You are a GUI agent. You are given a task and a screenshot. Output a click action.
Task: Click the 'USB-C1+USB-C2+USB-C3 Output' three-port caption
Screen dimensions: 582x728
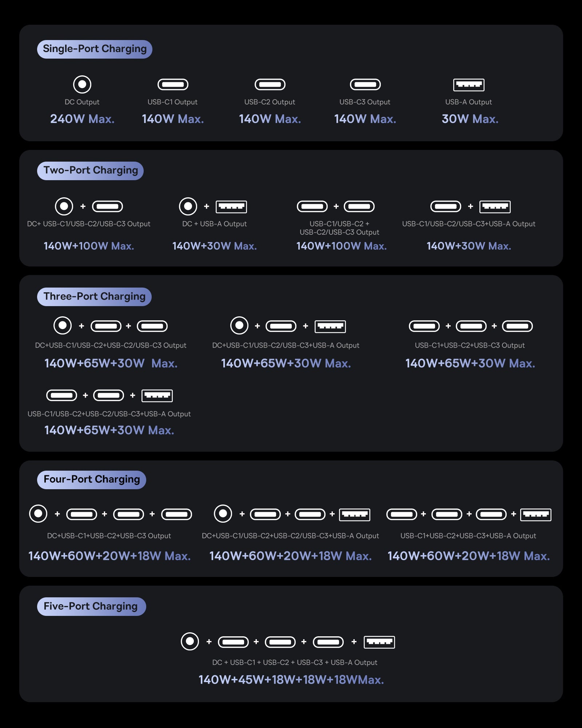coord(470,345)
